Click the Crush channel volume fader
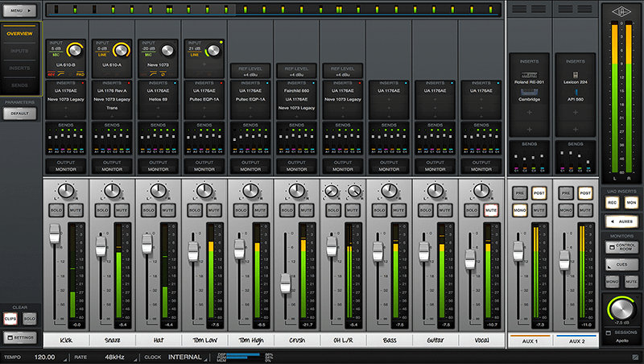The height and width of the screenshot is (364, 644). [x=286, y=284]
